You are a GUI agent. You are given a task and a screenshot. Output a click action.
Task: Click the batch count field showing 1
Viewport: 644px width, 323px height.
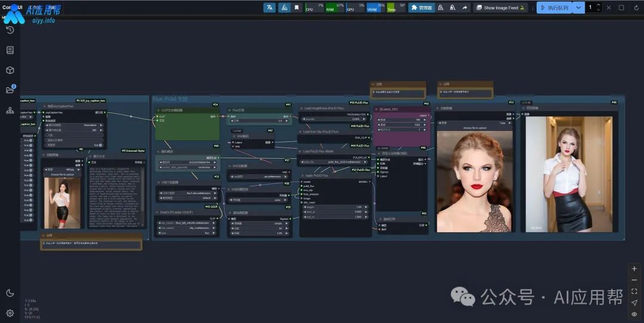590,7
